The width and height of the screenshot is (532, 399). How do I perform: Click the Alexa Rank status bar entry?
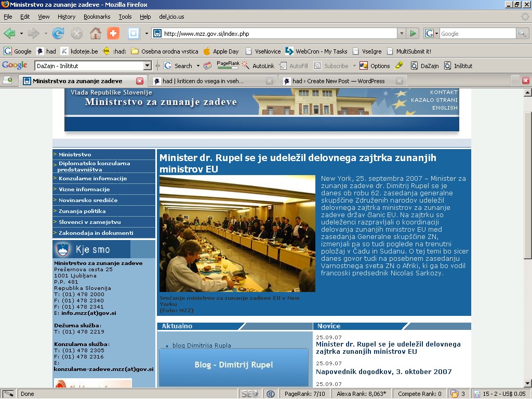point(362,394)
